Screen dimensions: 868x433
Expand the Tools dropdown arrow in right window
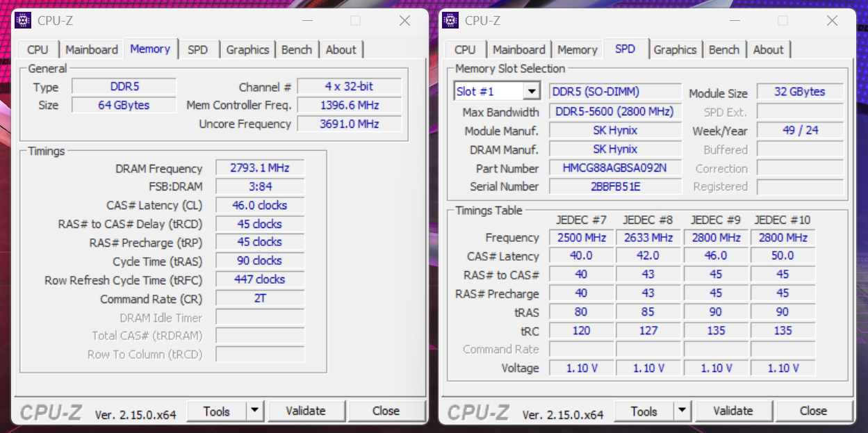click(x=682, y=411)
